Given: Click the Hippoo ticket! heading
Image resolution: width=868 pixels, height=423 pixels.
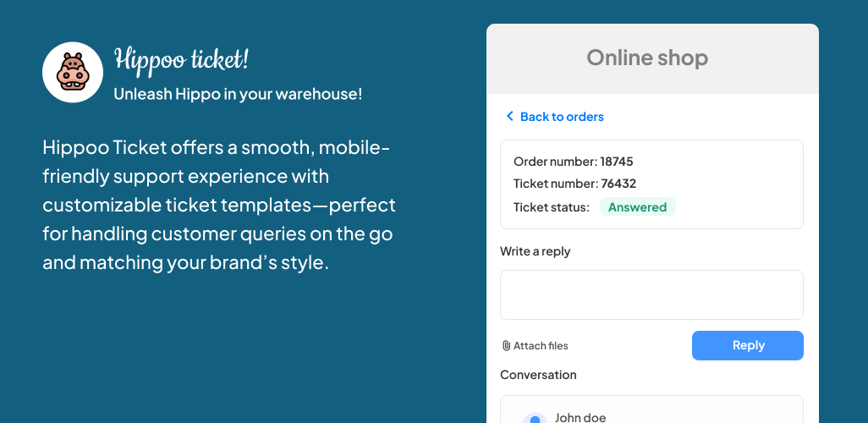Looking at the screenshot, I should tap(181, 60).
